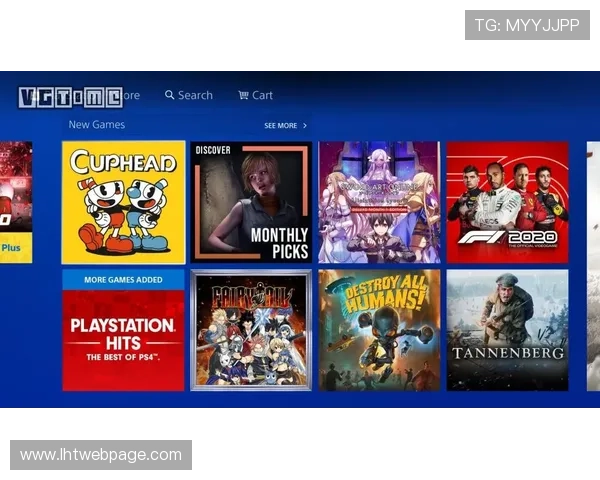Click the VGTime logo watermark
The image size is (600, 480).
[x=70, y=97]
